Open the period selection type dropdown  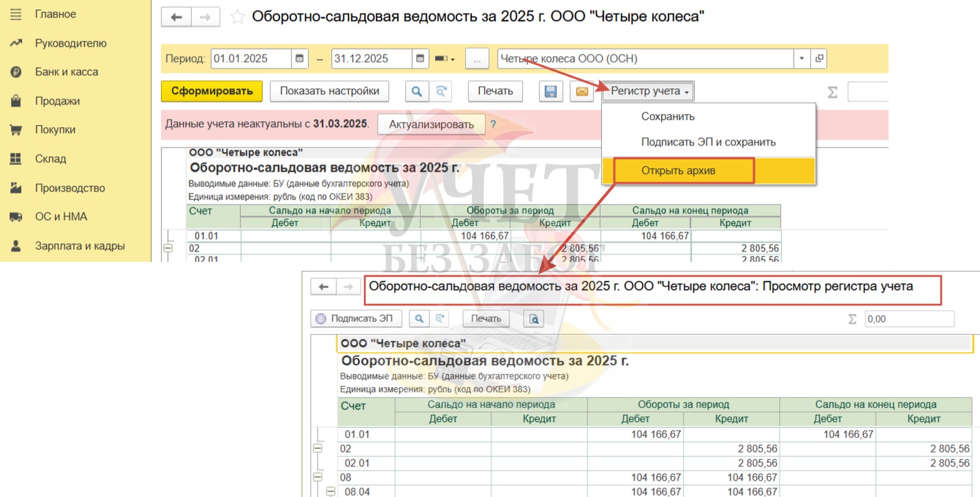coord(445,59)
